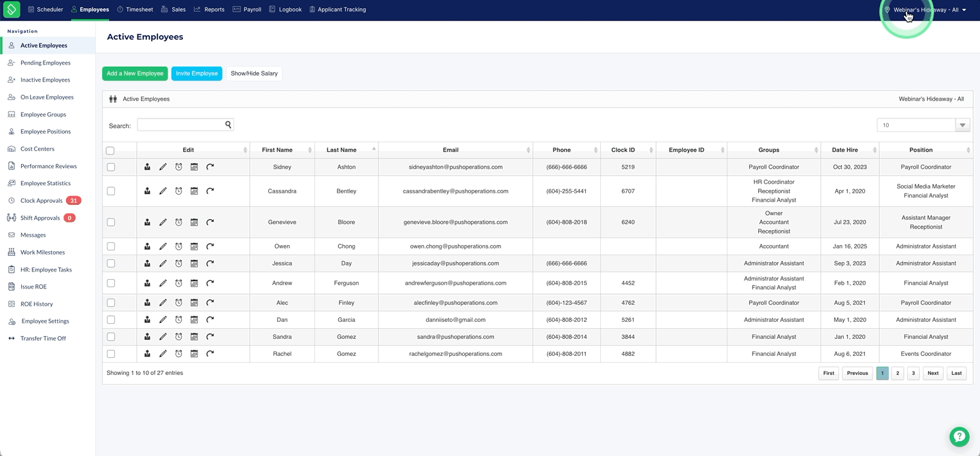Screen dimensions: 980x456
Task: Click the person icon for Sandra Gomez
Action: (x=147, y=337)
